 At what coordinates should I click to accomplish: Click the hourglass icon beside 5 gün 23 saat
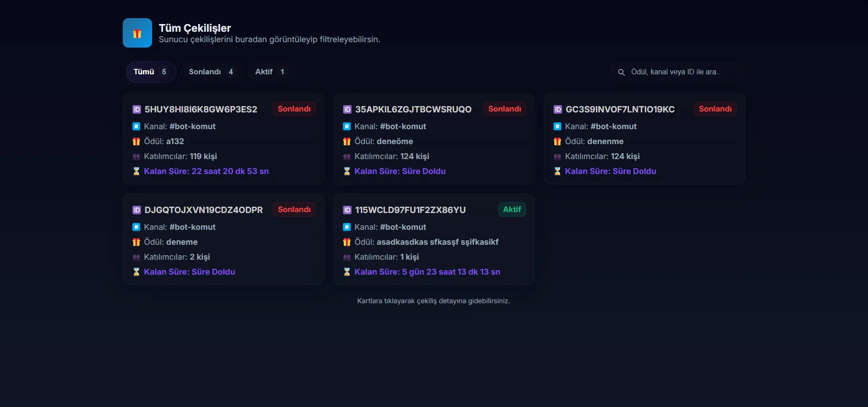[347, 272]
